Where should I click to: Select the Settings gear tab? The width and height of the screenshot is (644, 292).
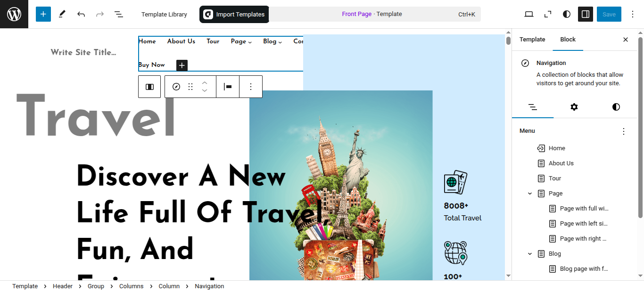pyautogui.click(x=574, y=107)
